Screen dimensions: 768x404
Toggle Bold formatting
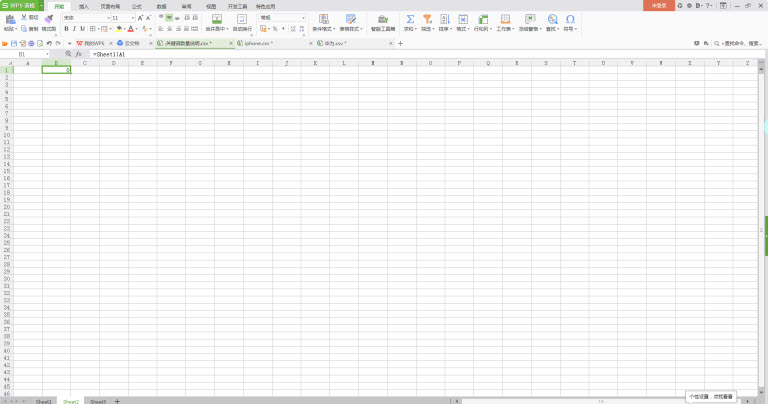pos(67,29)
